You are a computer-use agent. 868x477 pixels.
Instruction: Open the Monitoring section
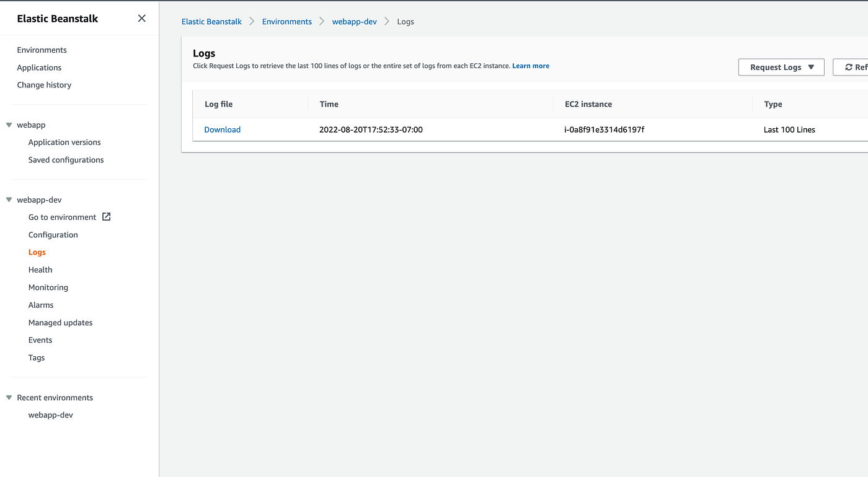(x=48, y=287)
